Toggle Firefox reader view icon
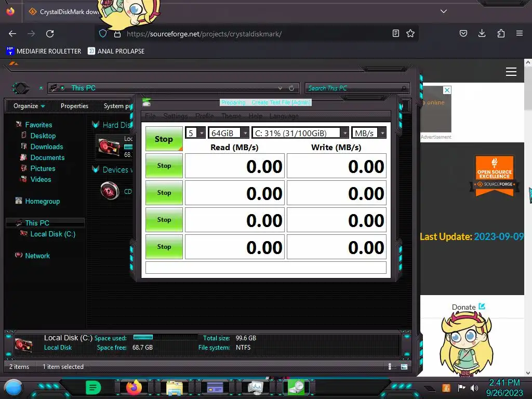Viewport: 532px width, 399px height. 395,34
